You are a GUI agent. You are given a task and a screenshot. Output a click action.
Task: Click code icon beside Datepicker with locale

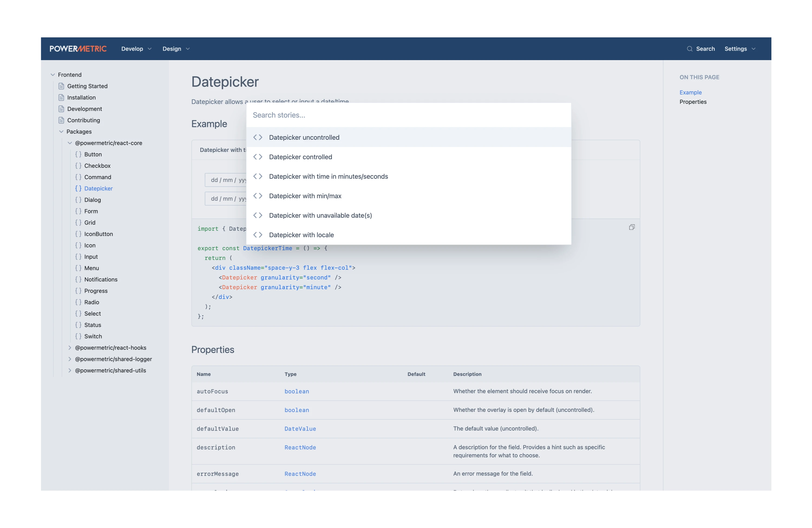click(x=258, y=235)
